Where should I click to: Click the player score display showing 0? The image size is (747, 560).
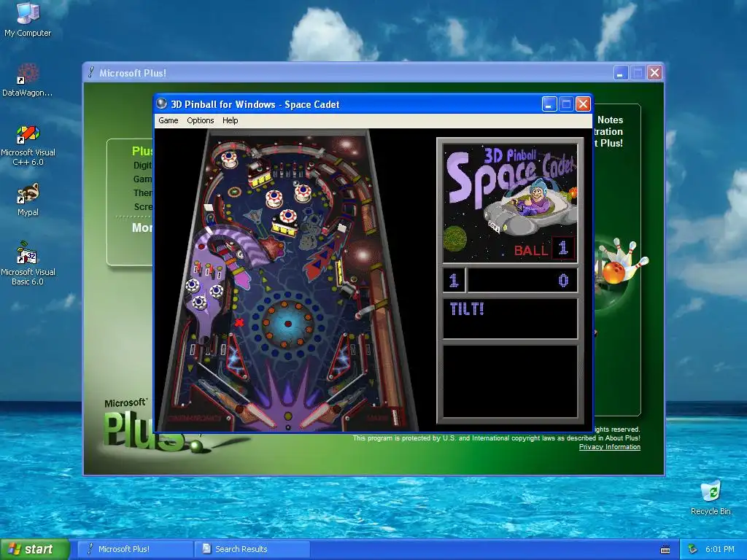[522, 280]
